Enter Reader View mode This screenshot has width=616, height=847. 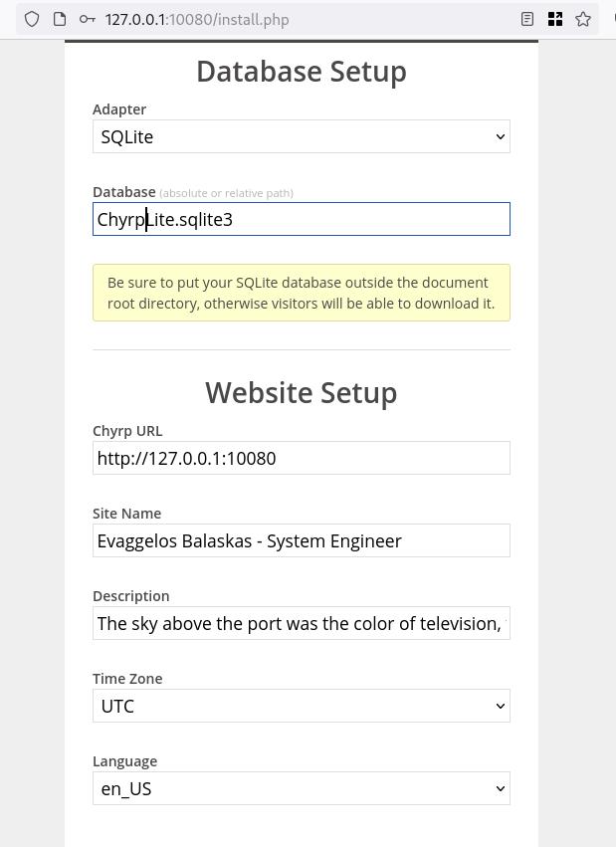527,18
